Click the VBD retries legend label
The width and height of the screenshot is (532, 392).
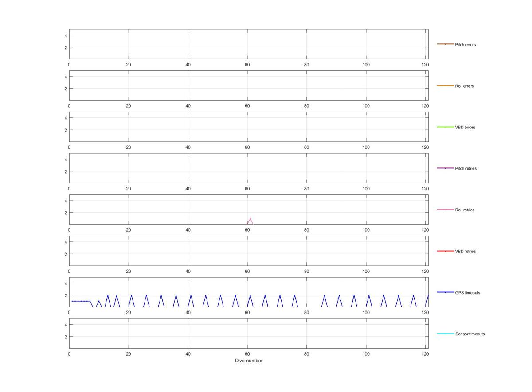465,251
